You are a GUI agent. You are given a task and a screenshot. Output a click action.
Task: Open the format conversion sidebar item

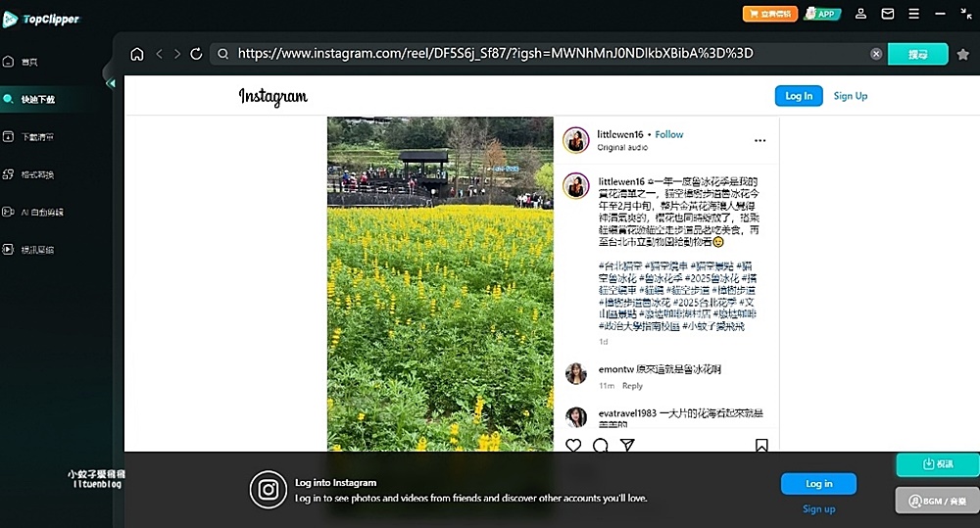[x=28, y=174]
